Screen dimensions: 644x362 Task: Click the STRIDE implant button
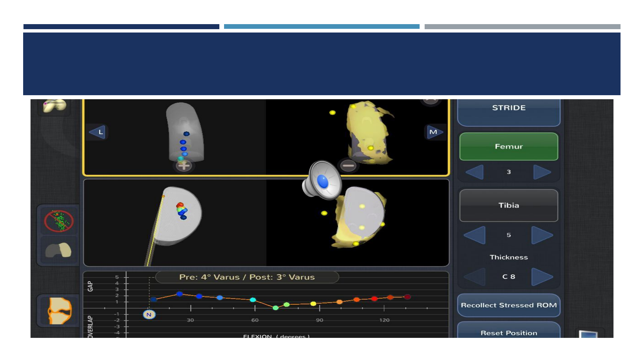coord(508,112)
